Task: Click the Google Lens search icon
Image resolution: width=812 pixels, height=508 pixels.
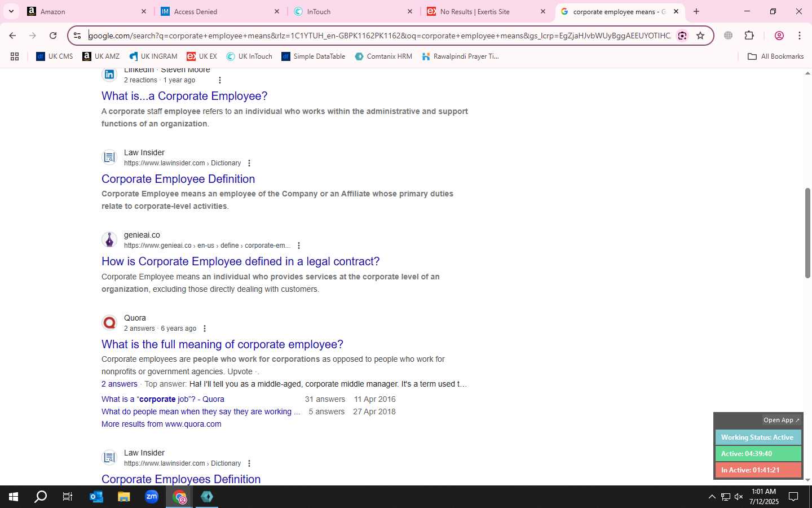Action: coord(682,36)
